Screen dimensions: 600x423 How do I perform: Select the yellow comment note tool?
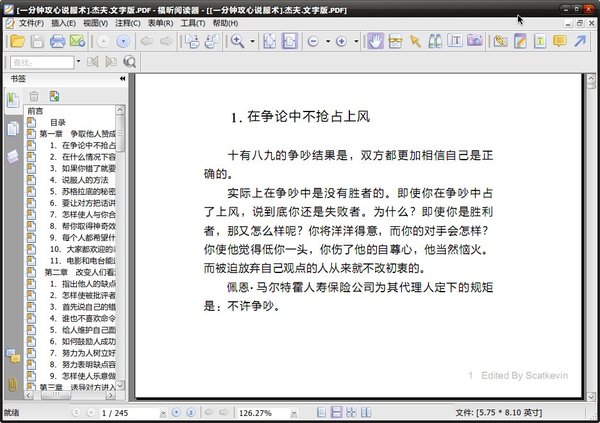point(560,41)
